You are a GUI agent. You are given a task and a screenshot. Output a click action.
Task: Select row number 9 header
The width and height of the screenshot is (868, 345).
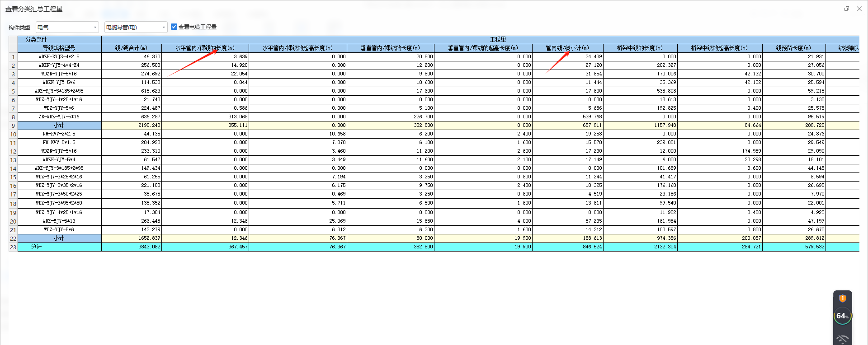13,126
